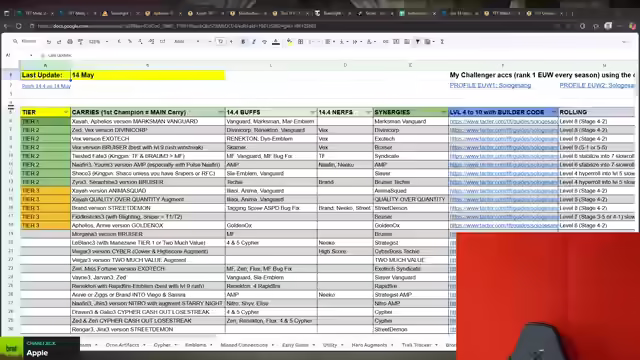Switch to the Hero Augments sheet tab
This screenshot has height=360, width=640.
[369, 345]
